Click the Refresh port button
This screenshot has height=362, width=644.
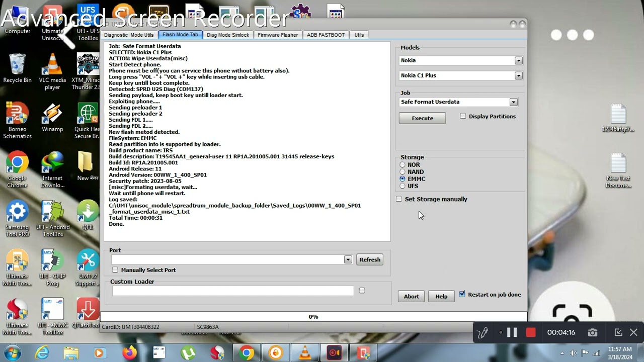tap(370, 259)
